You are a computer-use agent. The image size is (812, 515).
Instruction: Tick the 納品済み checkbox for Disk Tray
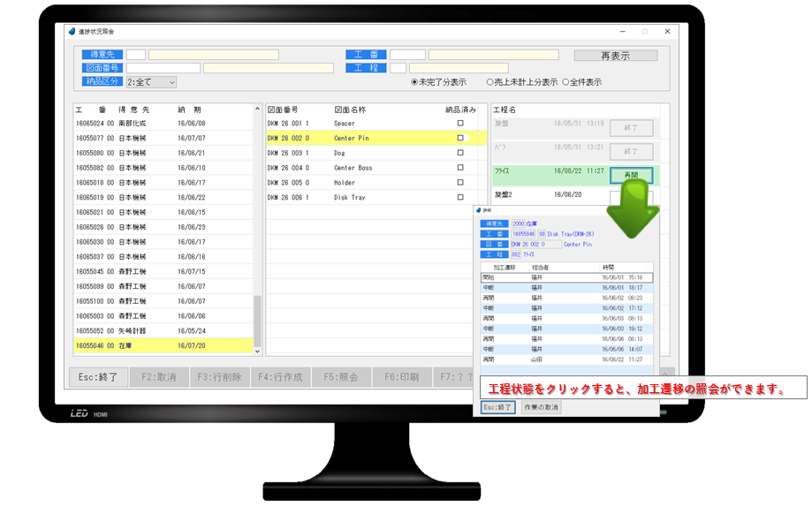(x=459, y=198)
